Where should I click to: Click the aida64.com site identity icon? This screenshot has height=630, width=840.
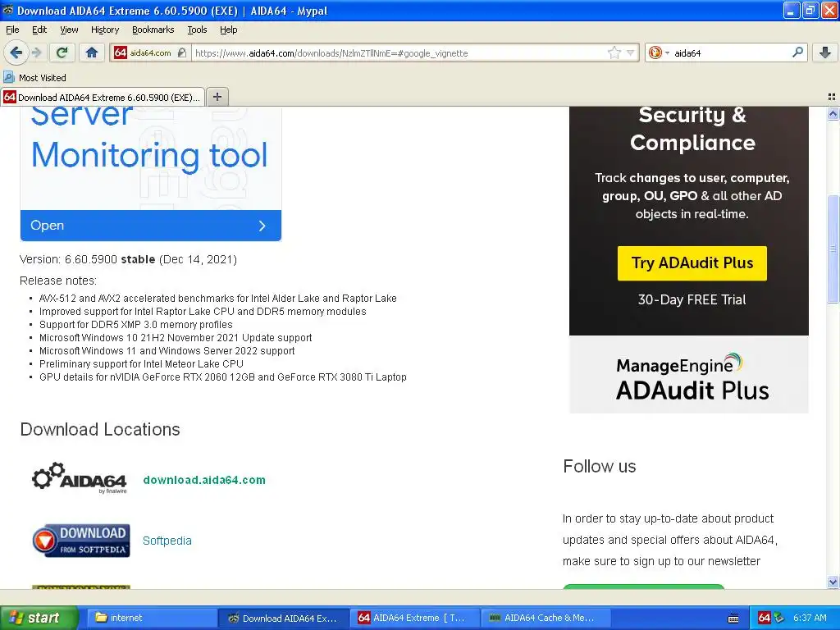tap(121, 52)
